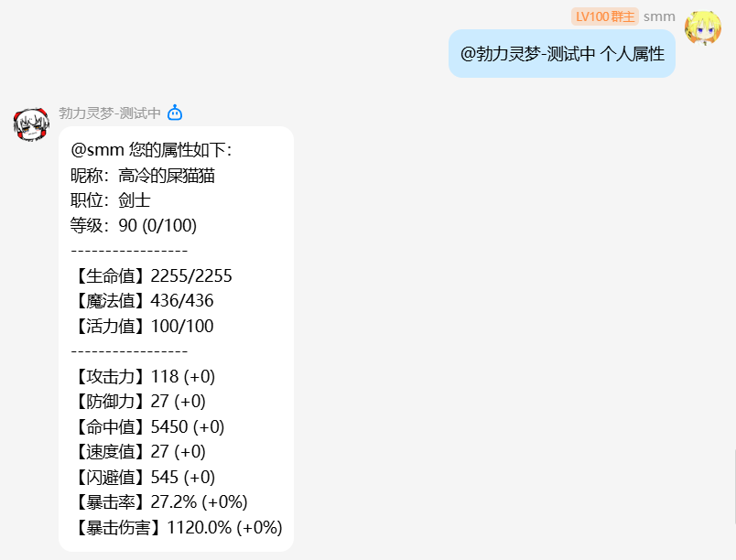Click the 闪避值 545 stat line

(x=143, y=477)
